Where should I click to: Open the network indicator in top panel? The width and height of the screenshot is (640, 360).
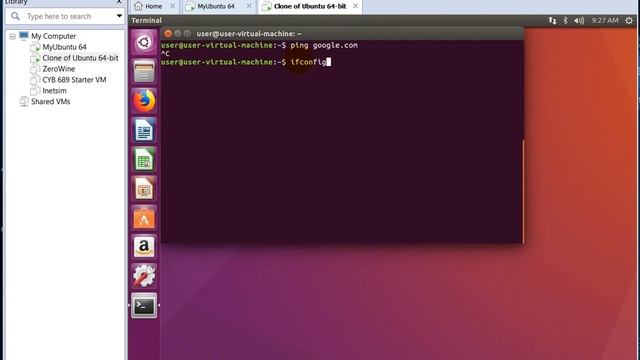tap(552, 20)
